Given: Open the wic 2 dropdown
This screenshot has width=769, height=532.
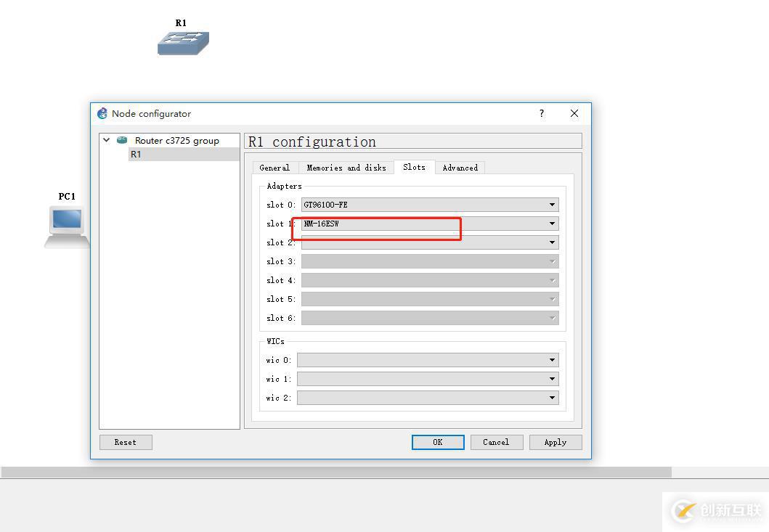Looking at the screenshot, I should pyautogui.click(x=428, y=398).
